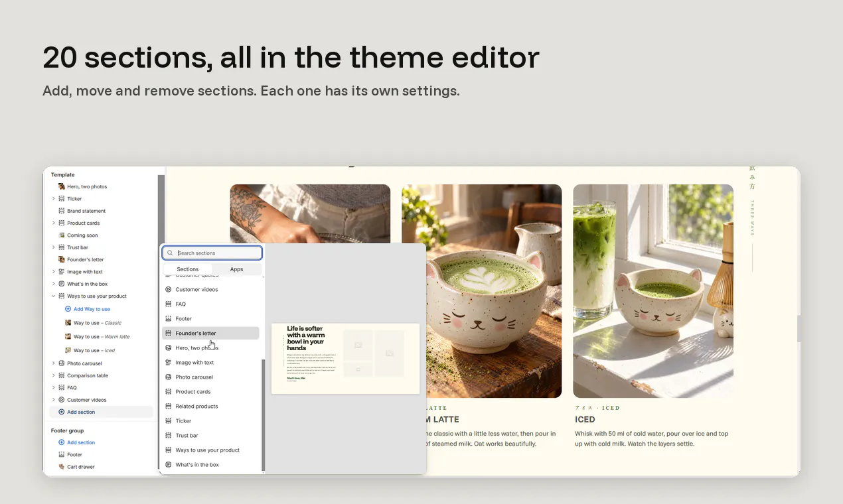
Task: Click the Footer icon in the section picker list
Action: pyautogui.click(x=169, y=319)
